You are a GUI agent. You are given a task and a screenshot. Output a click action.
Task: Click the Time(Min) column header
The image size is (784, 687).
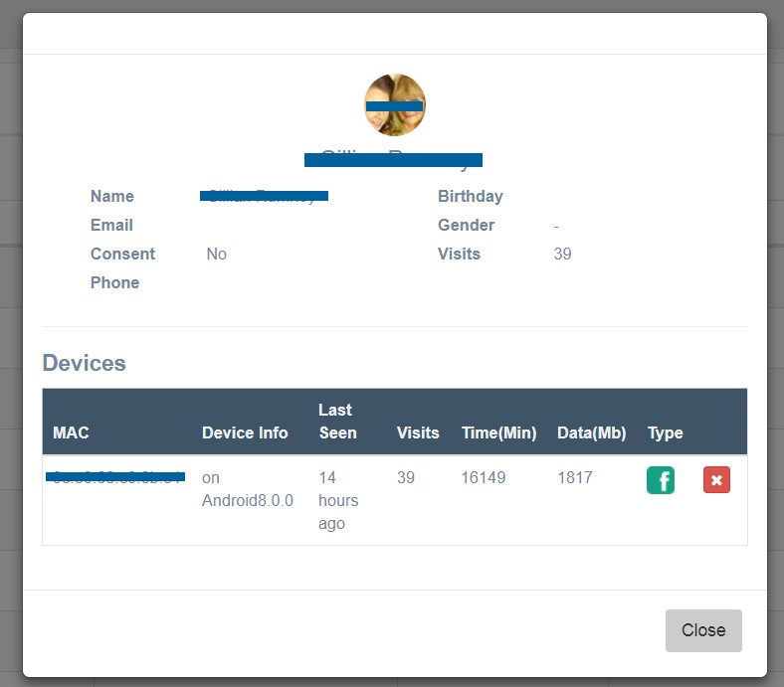(x=499, y=432)
